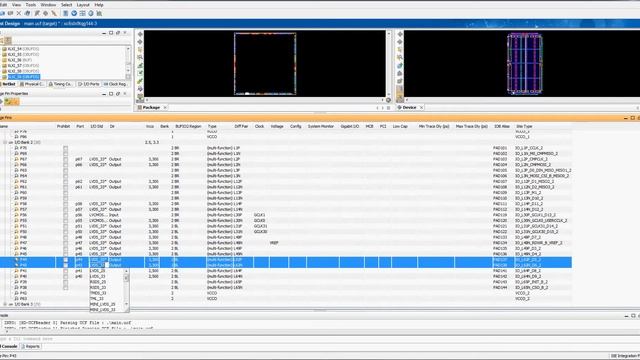Open the Layout menu

pos(83,5)
